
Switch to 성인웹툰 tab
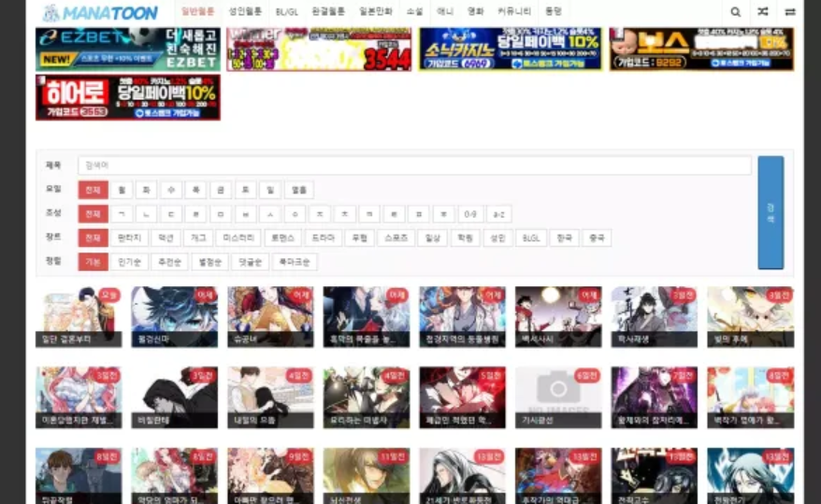pos(245,12)
